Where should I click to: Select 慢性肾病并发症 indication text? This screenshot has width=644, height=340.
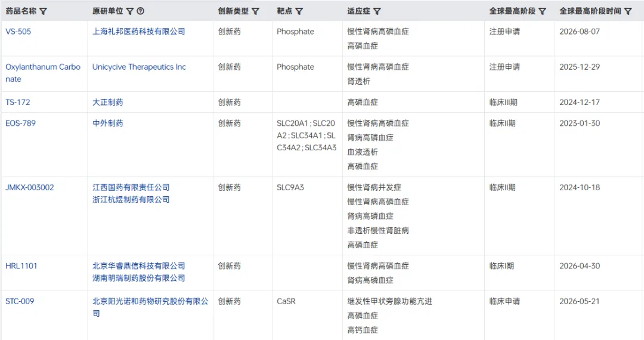[x=374, y=188]
